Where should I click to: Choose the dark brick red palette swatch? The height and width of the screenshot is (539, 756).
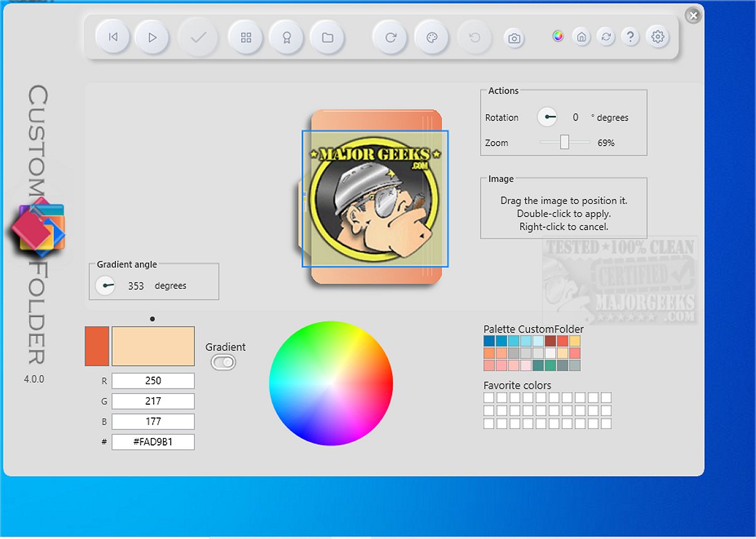pyautogui.click(x=550, y=341)
